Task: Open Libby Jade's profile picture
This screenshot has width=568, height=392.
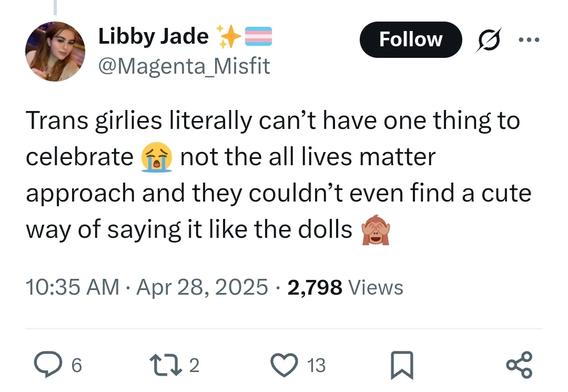Action: click(55, 51)
